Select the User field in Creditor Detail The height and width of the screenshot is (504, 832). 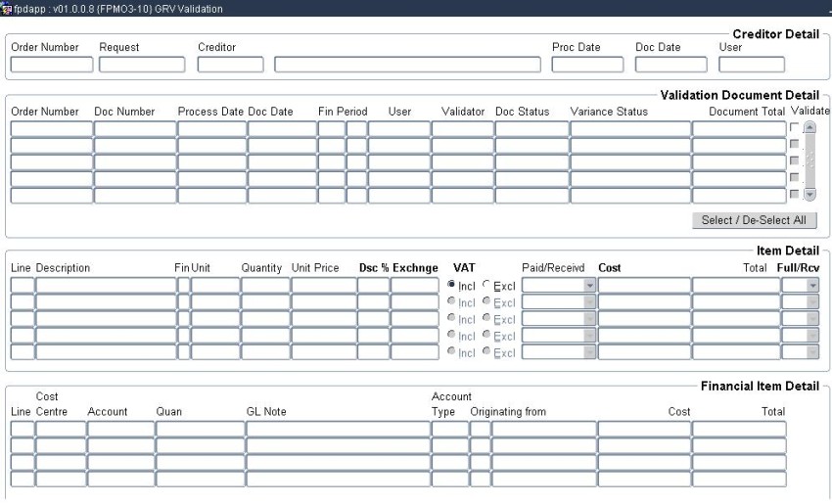[751, 65]
